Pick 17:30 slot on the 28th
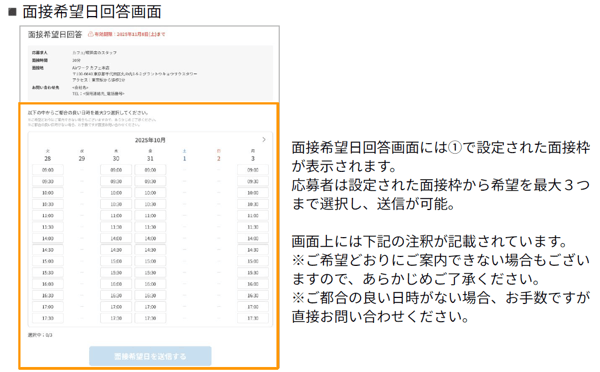The height and width of the screenshot is (372, 600). point(48,318)
